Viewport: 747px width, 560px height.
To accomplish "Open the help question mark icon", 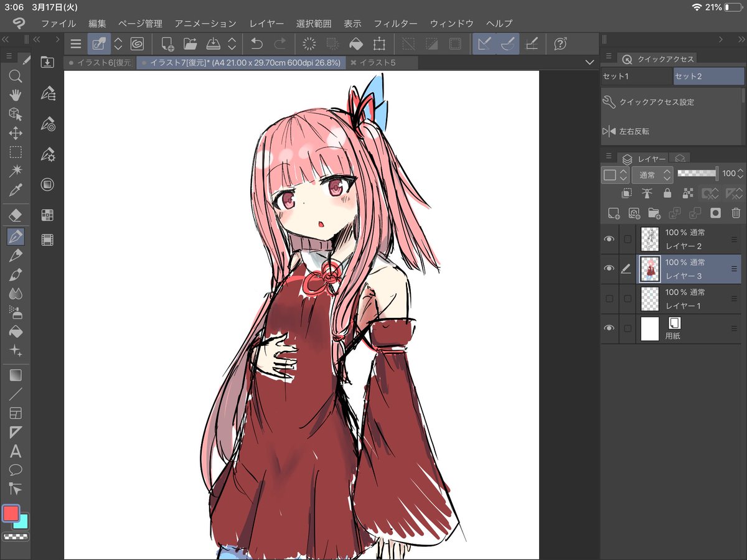I will (x=560, y=44).
